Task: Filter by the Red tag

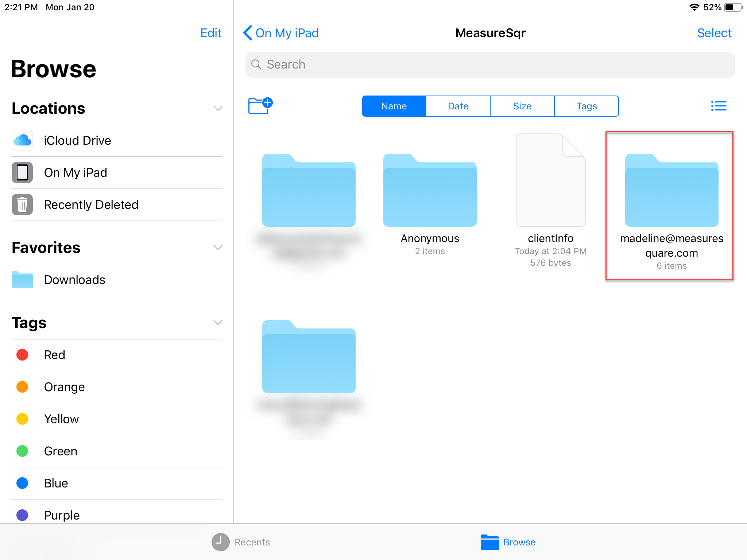Action: click(x=54, y=355)
